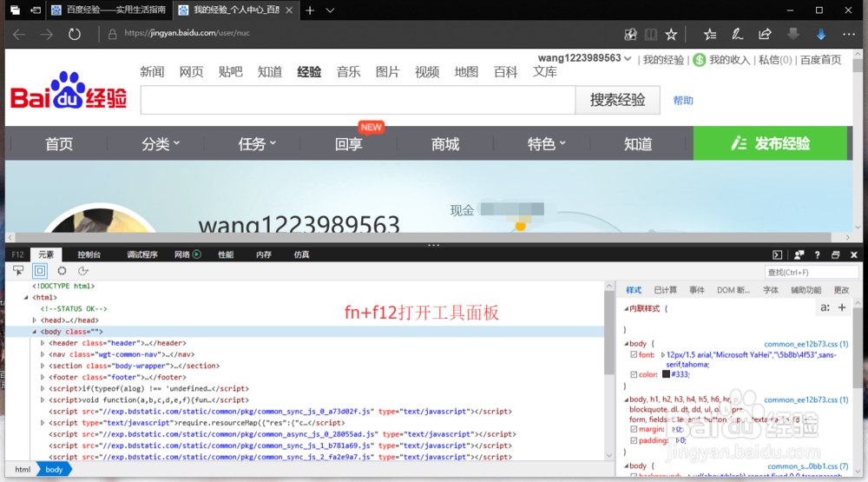Open reading view book icon
Viewport: 868px width, 482px height.
click(651, 35)
